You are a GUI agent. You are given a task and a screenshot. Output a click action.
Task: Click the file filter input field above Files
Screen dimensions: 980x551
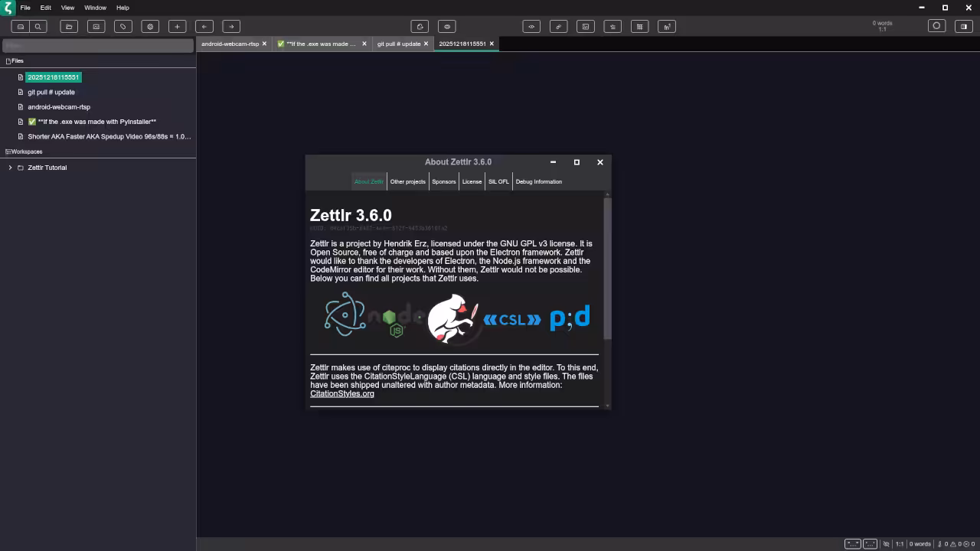98,45
